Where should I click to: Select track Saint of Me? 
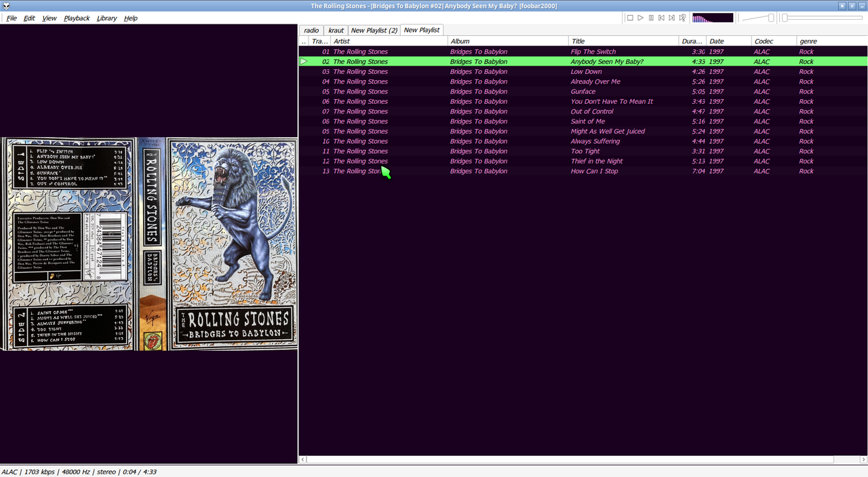pos(583,121)
